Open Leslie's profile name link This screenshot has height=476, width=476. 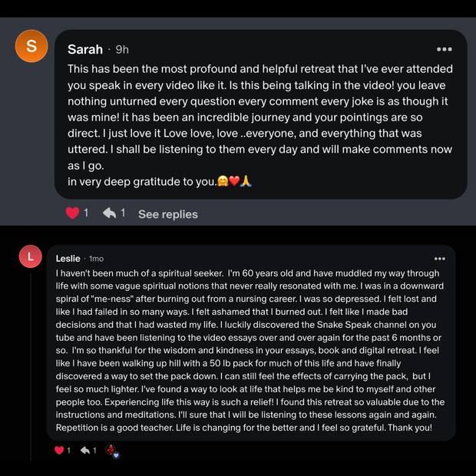pos(68,259)
